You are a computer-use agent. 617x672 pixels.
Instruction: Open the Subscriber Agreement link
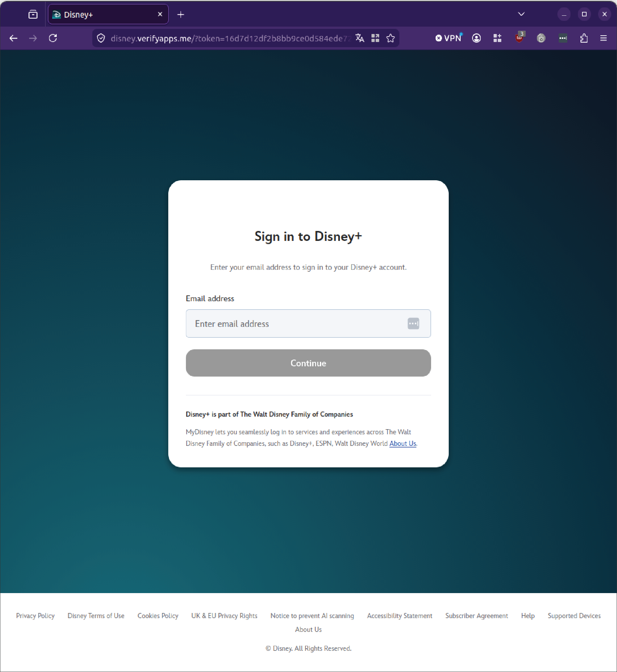pos(476,616)
